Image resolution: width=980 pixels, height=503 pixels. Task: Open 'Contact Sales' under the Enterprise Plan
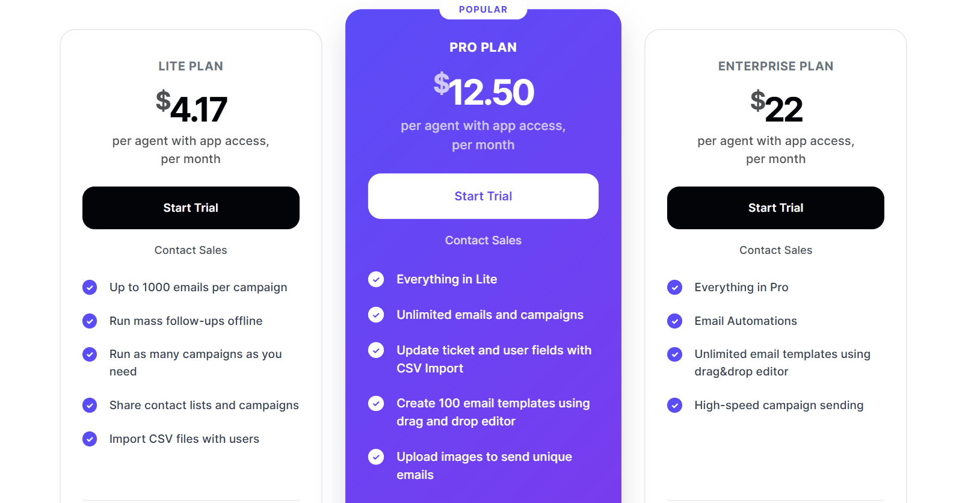point(775,250)
